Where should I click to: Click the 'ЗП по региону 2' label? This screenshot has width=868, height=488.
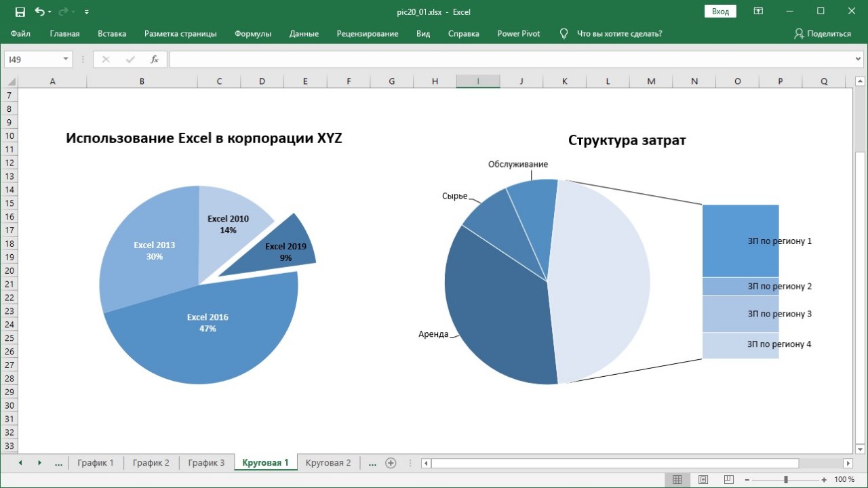click(780, 286)
